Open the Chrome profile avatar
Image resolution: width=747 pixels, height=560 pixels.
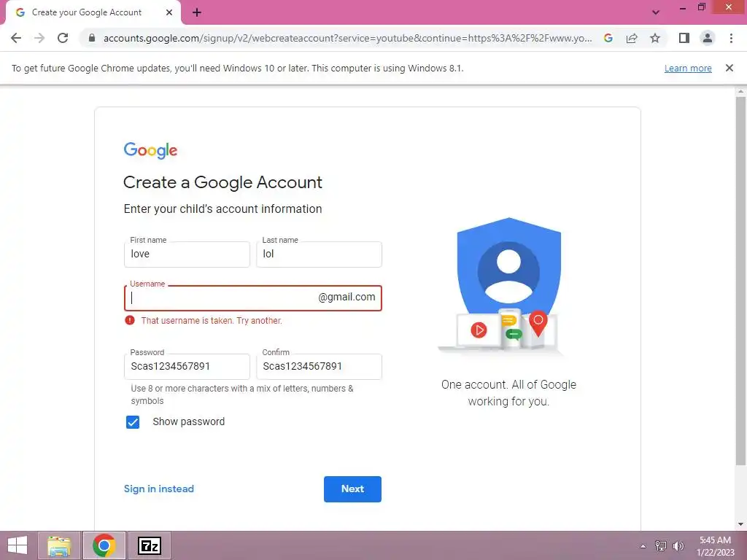tap(708, 38)
